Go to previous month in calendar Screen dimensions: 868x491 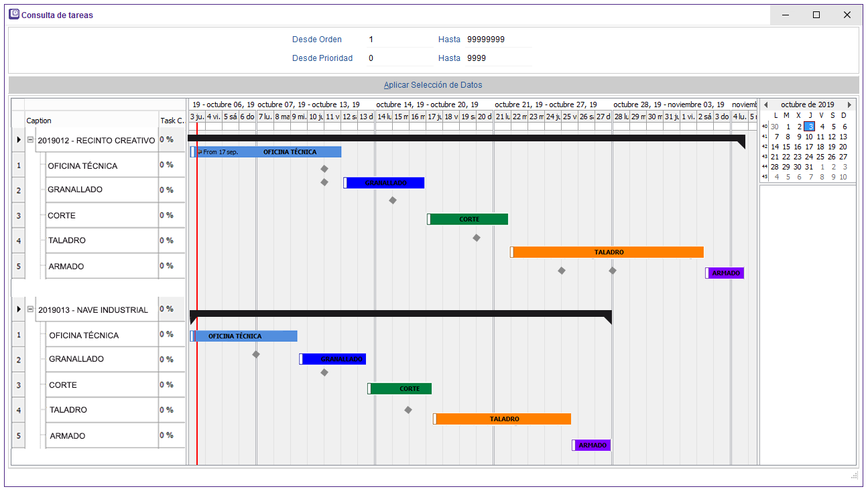pyautogui.click(x=766, y=104)
